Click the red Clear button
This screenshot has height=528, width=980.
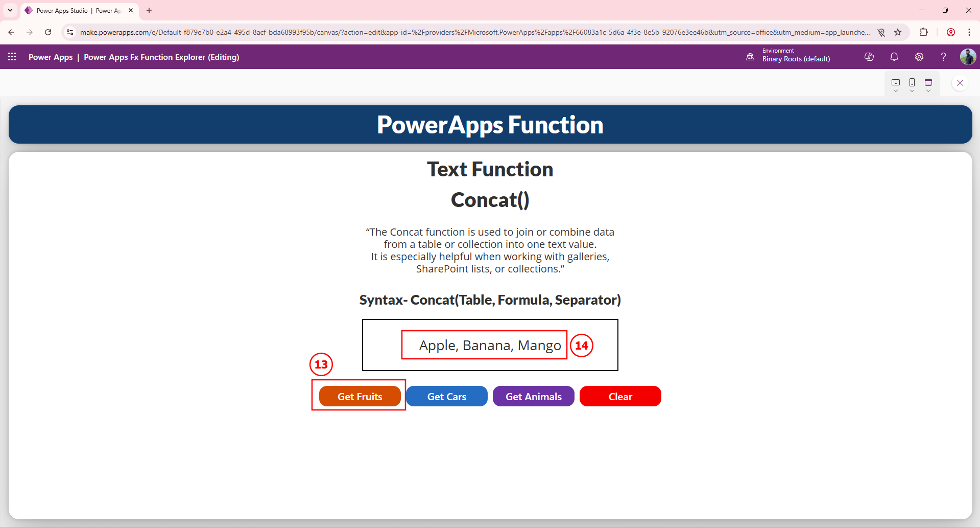point(620,396)
